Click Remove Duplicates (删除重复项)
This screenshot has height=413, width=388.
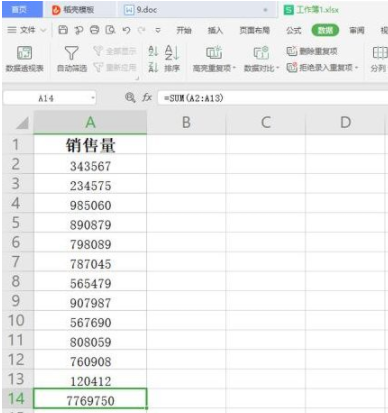click(312, 51)
